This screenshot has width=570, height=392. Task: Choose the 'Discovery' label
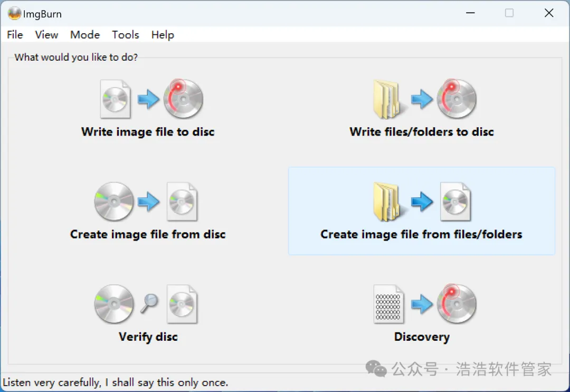tap(422, 337)
